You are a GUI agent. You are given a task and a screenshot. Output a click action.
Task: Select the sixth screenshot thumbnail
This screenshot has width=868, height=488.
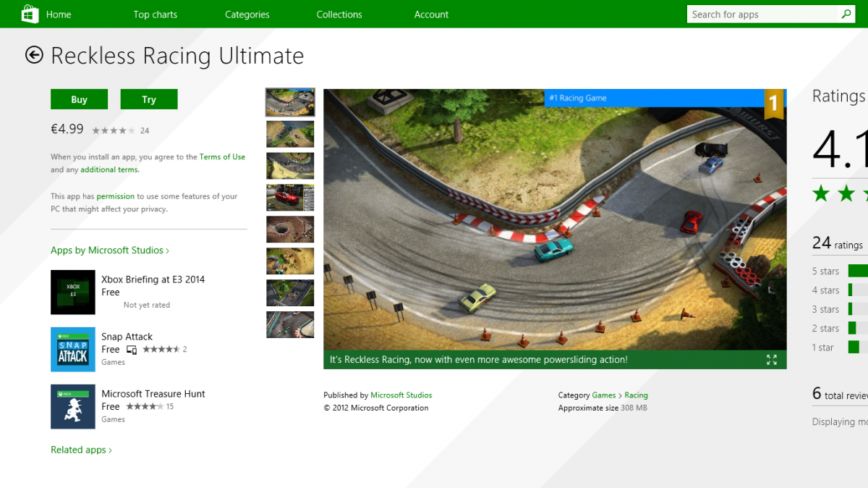pos(290,261)
